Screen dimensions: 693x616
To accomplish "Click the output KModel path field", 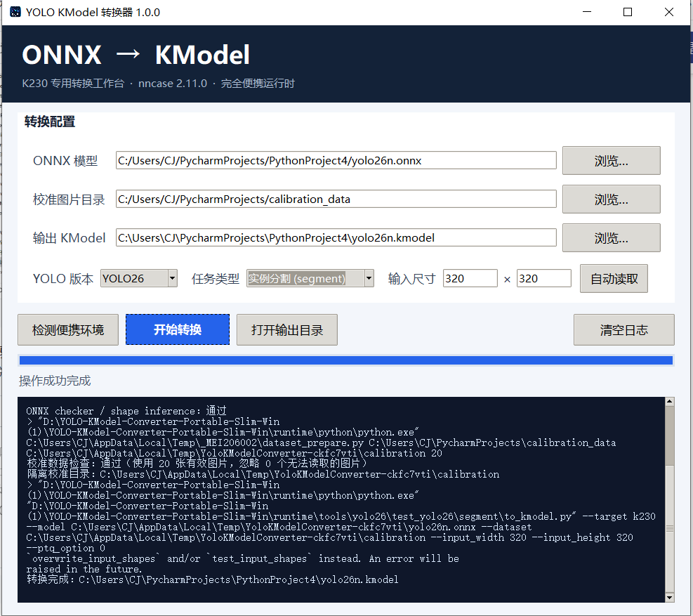I will point(336,238).
